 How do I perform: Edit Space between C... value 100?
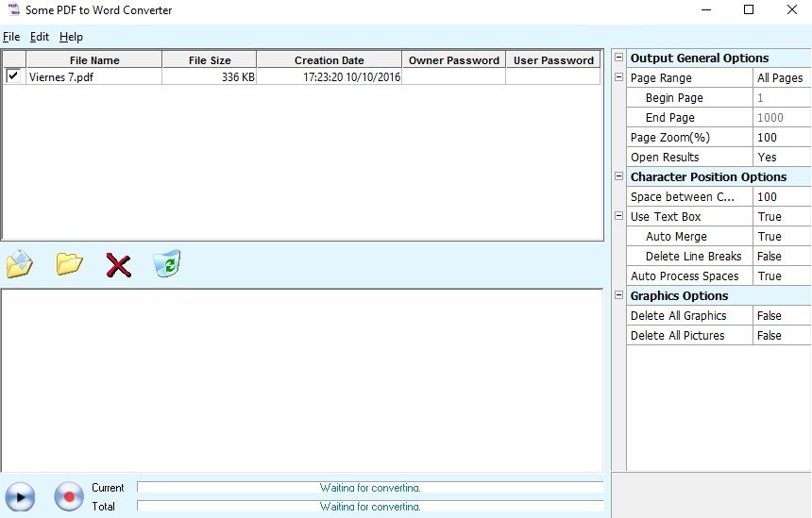pos(782,196)
